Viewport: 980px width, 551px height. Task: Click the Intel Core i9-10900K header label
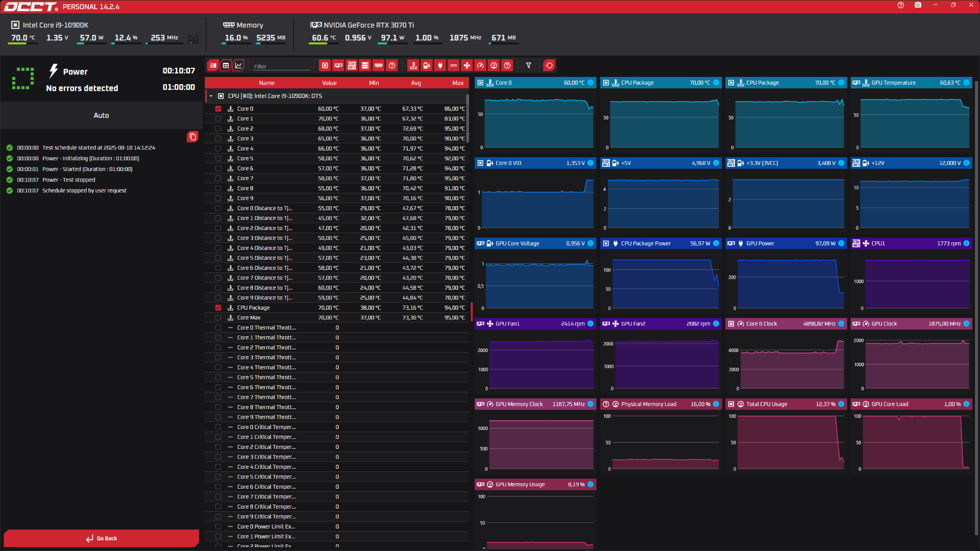tap(55, 25)
